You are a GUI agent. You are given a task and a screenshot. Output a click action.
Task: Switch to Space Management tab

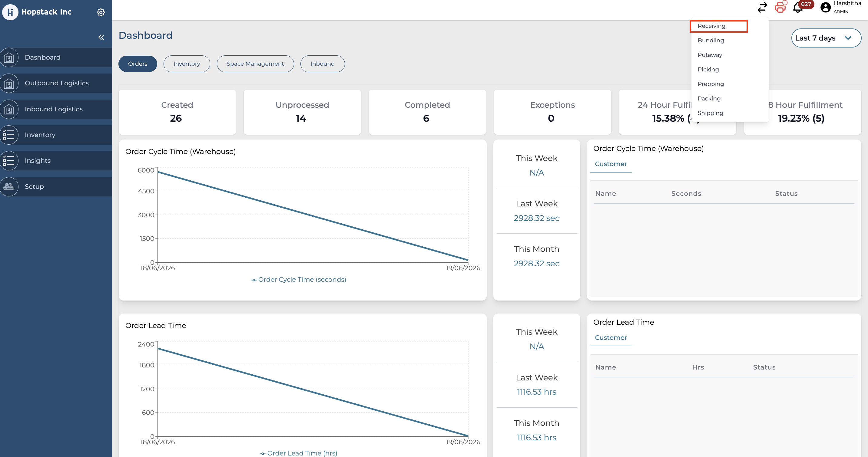click(x=255, y=64)
